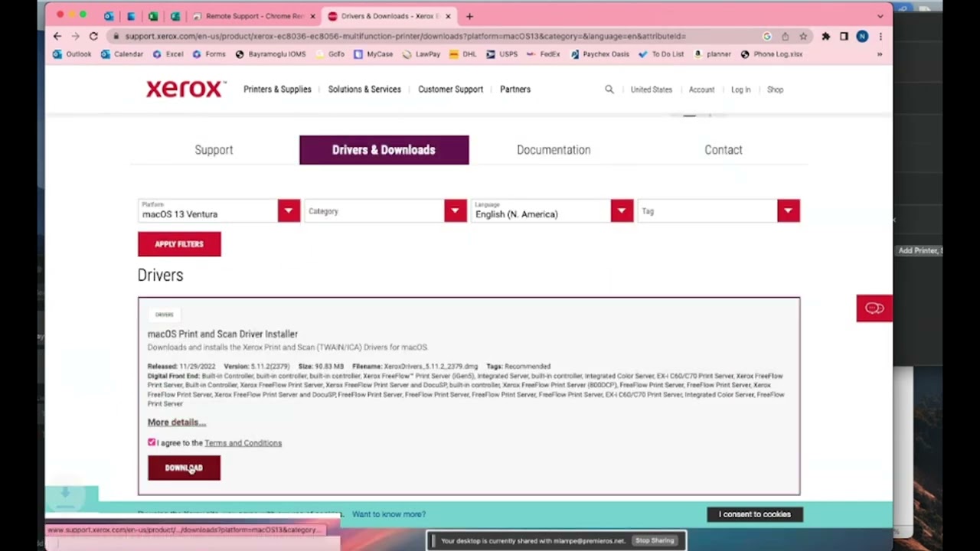Switch to the Support tab
Viewport: 980px width, 551px height.
click(214, 150)
